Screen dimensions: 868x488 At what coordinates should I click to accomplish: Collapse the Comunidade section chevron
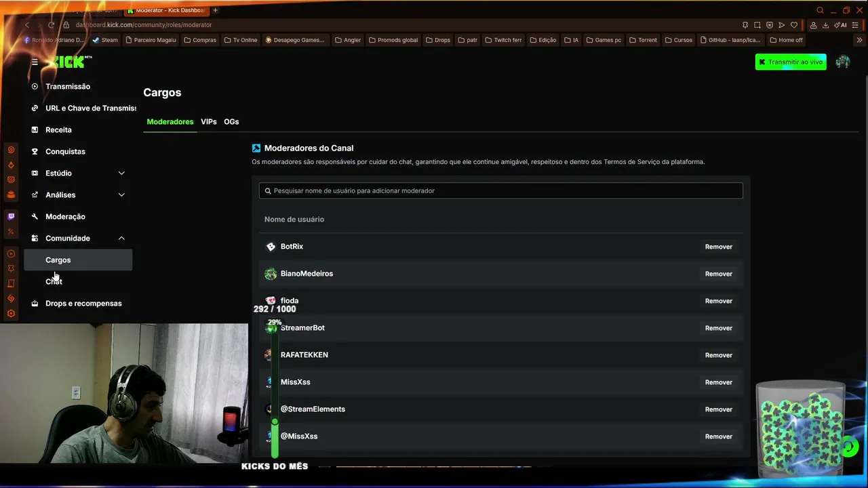tap(121, 238)
